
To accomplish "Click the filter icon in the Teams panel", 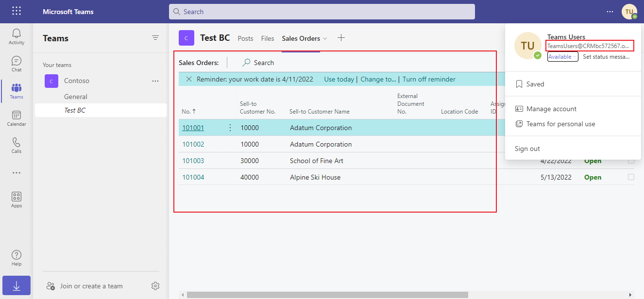I will (x=155, y=37).
